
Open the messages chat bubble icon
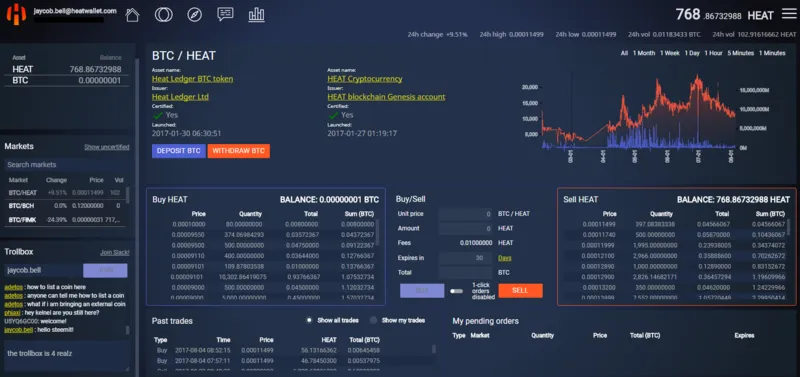point(225,14)
